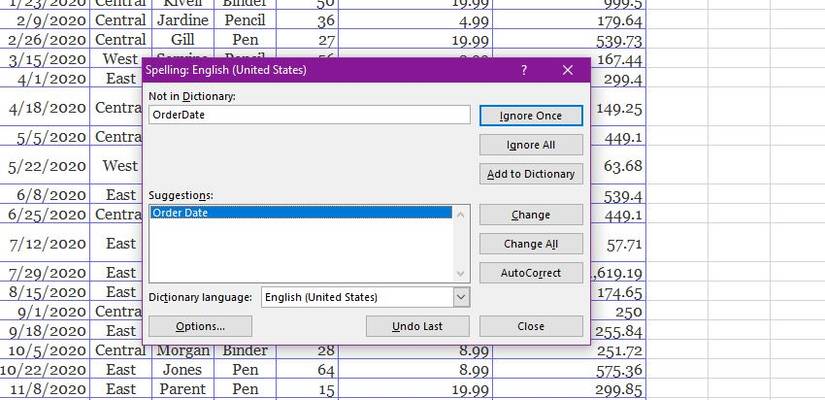This screenshot has height=400, width=825.
Task: Click the Change button
Action: pyautogui.click(x=530, y=215)
